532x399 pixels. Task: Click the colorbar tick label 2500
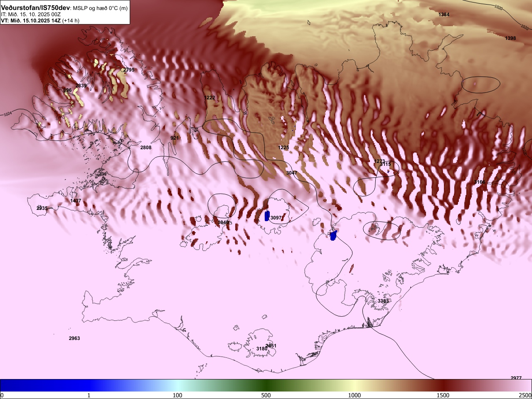click(525, 395)
